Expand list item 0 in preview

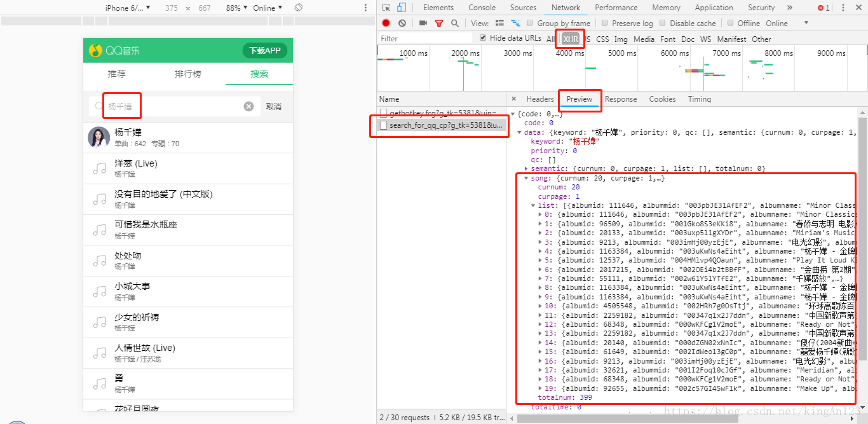coord(541,214)
